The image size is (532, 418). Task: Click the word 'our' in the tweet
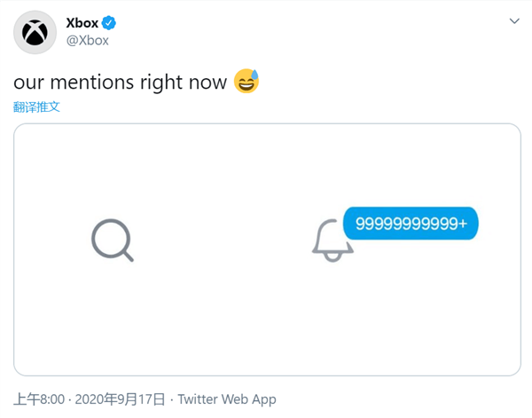(29, 83)
